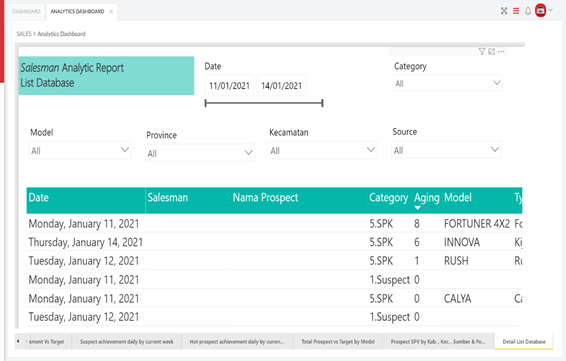566x361 pixels.
Task: Click the date range slider right handle
Action: click(x=322, y=103)
